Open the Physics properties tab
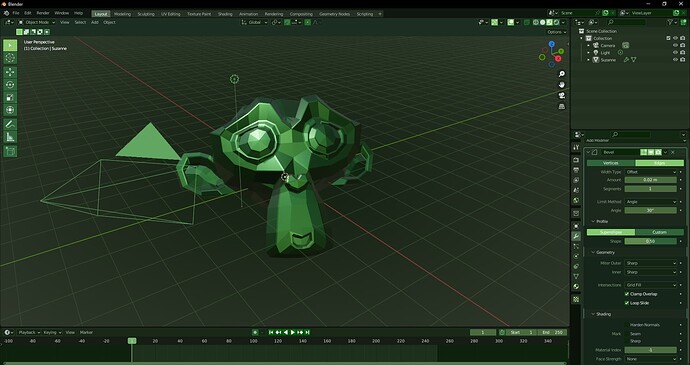690x365 pixels. click(x=576, y=256)
